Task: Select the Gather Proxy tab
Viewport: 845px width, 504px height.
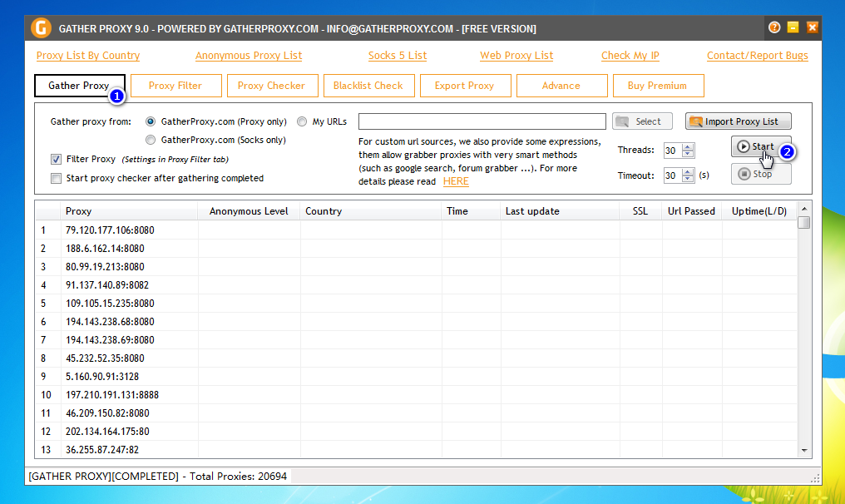Action: (x=79, y=86)
